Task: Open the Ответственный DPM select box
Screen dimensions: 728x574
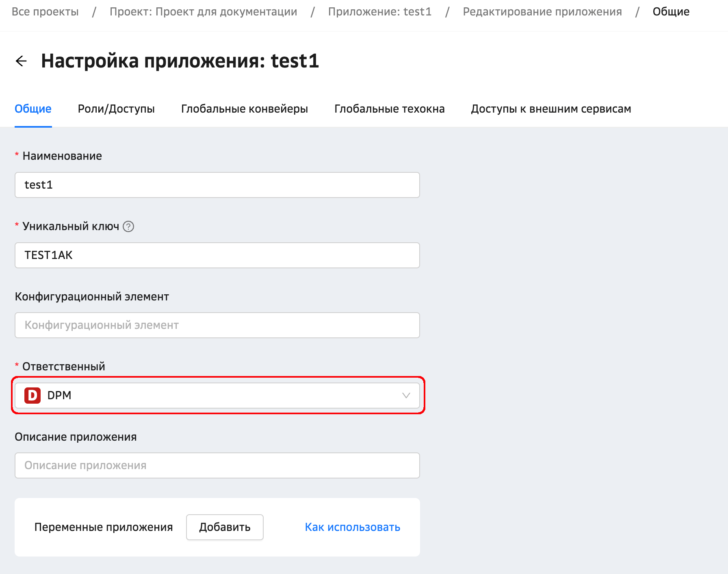Action: point(217,396)
